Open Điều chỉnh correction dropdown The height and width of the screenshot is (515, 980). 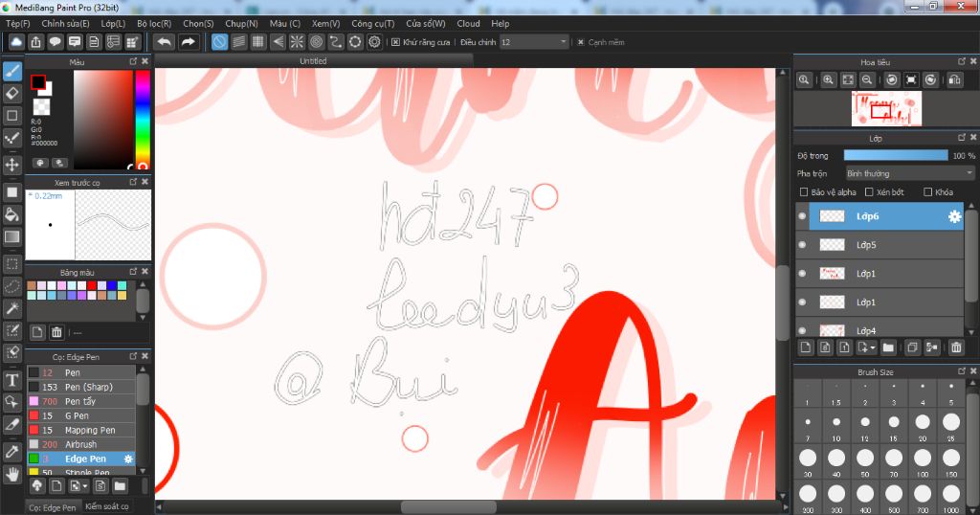pos(534,42)
